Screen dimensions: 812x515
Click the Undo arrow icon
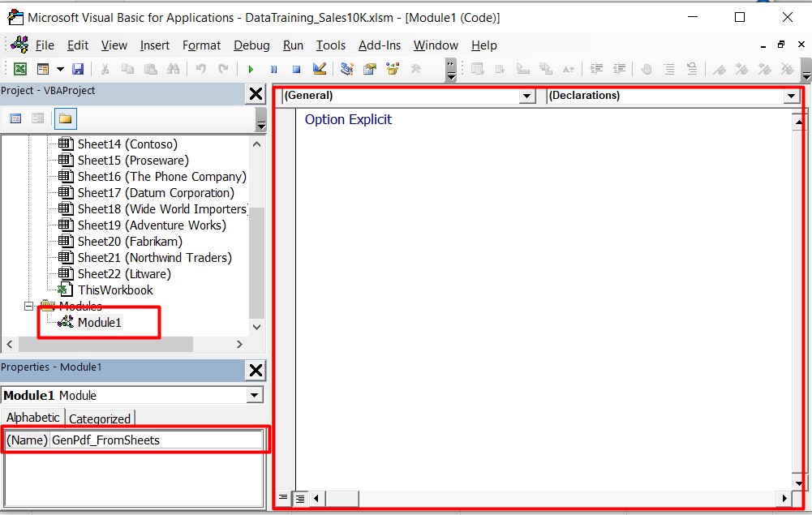(x=201, y=69)
